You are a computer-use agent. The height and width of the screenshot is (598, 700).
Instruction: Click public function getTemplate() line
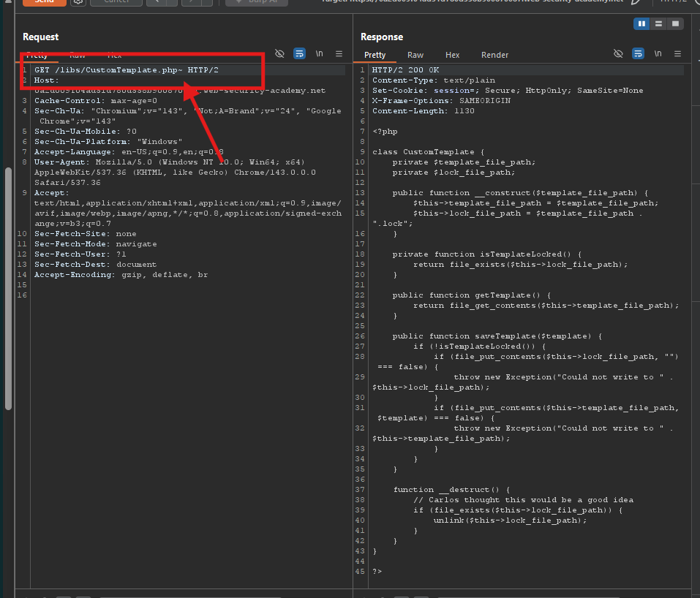[472, 295]
